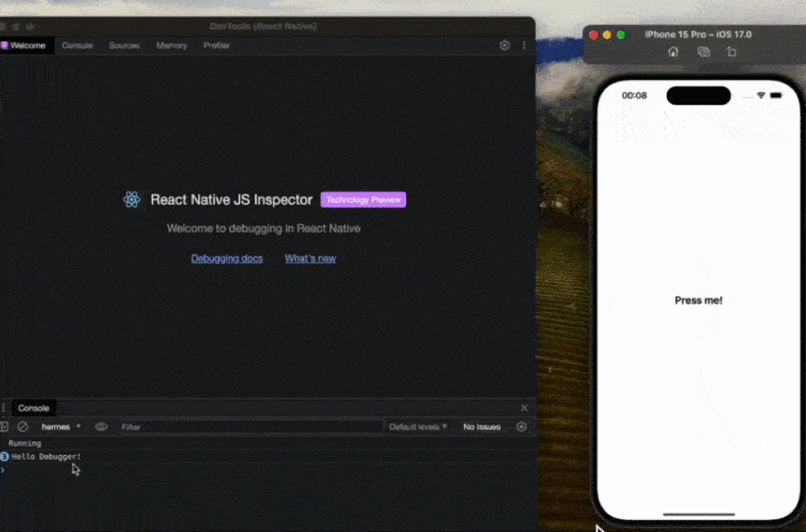Open the Sources tab
Image resolution: width=806 pixels, height=532 pixels.
pyautogui.click(x=124, y=45)
